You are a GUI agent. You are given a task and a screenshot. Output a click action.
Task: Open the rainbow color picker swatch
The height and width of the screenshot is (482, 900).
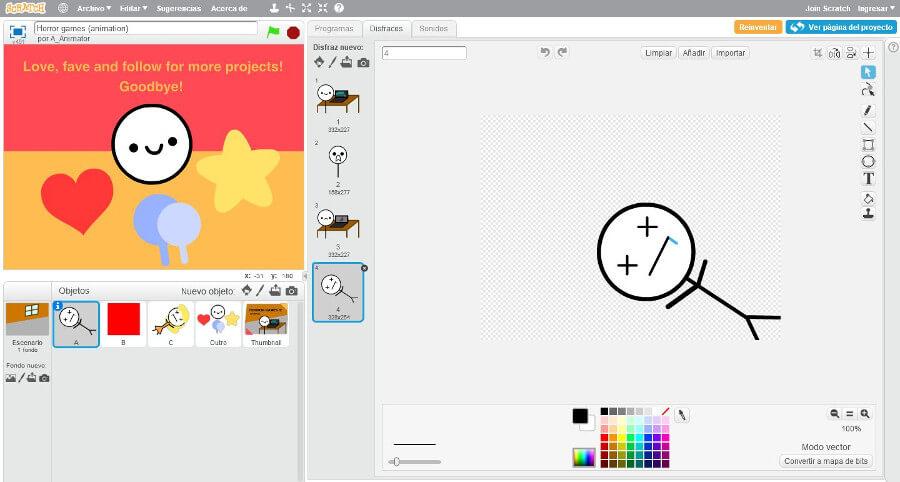(584, 457)
